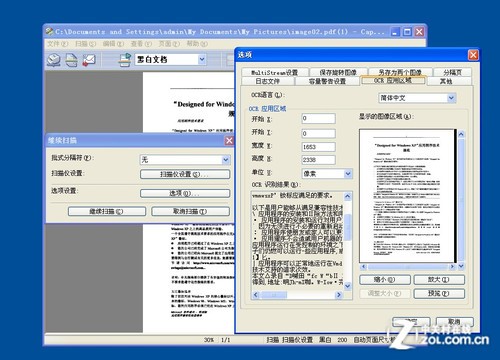Screen dimensions: 500x360
Task: Click the down arrow of the image preview scrollbar
Action: (x=461, y=266)
